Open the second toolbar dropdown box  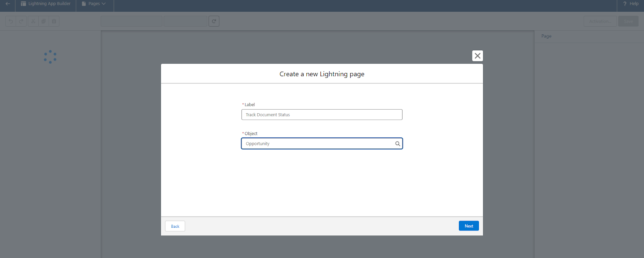(x=185, y=21)
